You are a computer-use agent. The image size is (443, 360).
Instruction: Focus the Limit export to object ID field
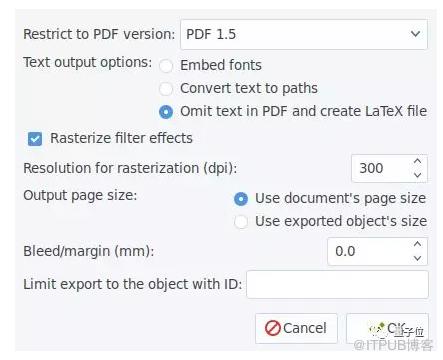(337, 284)
